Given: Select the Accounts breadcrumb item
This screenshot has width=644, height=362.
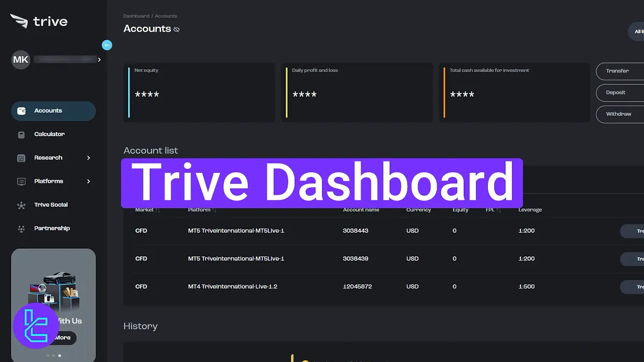Looking at the screenshot, I should [166, 16].
